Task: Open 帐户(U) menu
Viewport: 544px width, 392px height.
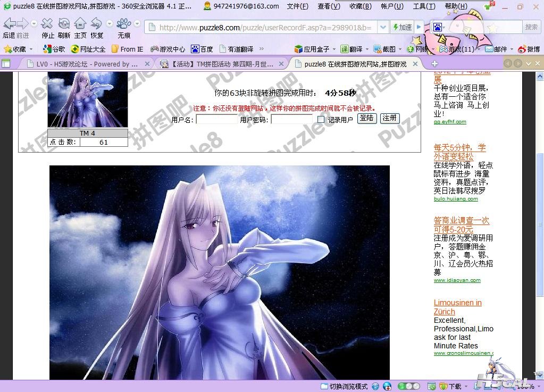Action: (392, 6)
